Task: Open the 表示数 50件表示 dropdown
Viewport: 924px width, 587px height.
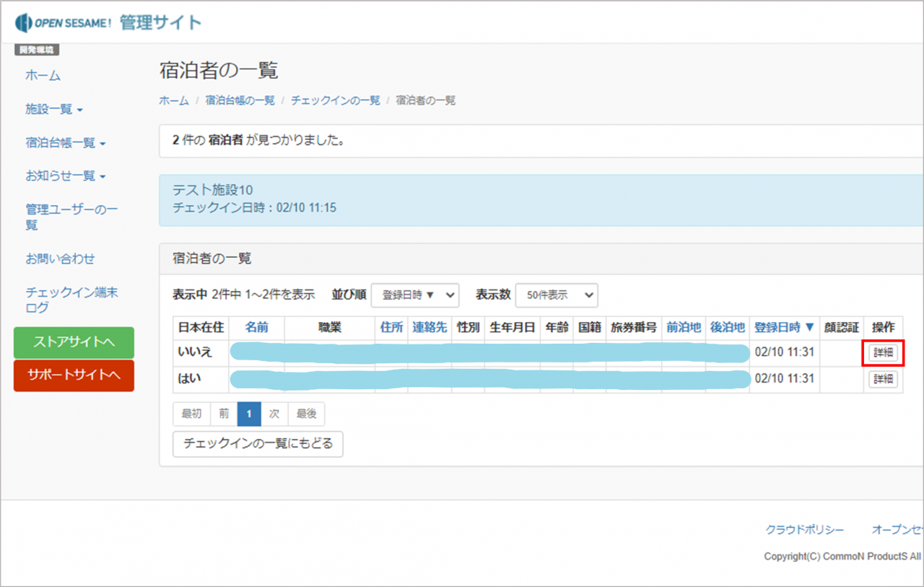Action: coord(556,295)
